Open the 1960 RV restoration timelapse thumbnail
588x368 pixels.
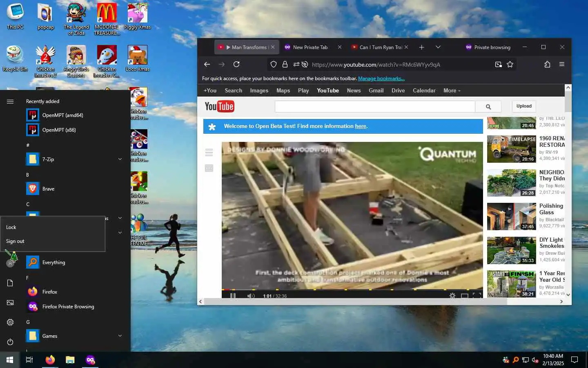tap(512, 149)
